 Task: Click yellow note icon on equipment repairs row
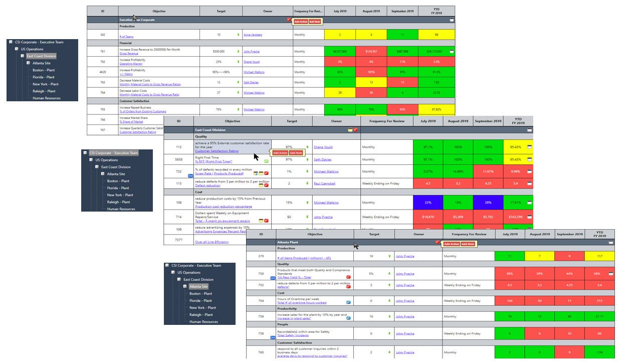261,221
